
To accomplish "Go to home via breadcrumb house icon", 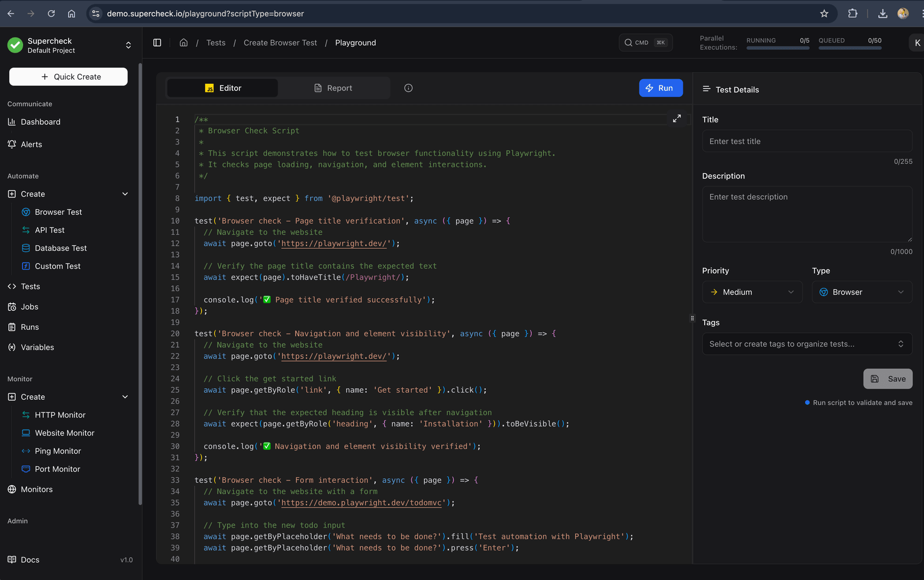I will coord(184,43).
